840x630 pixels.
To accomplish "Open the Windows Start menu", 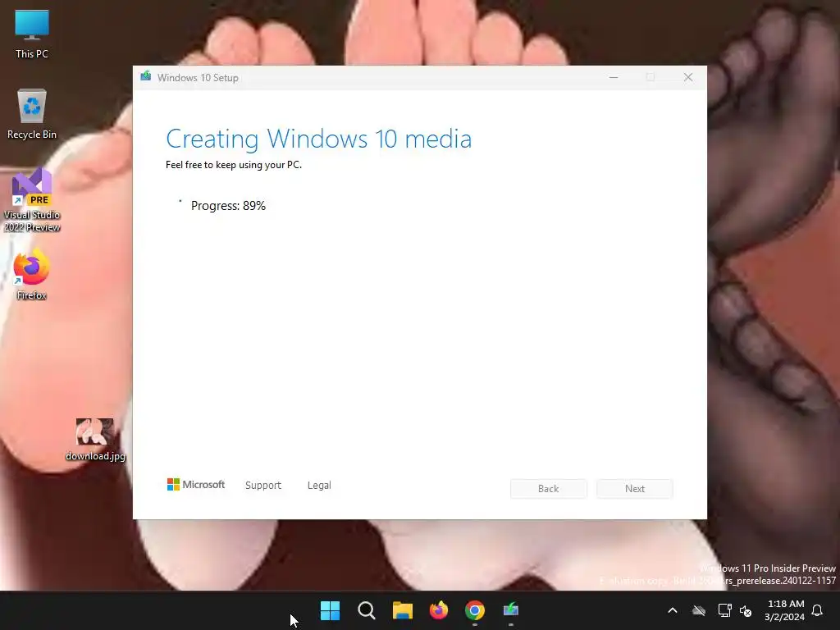I will pos(330,610).
